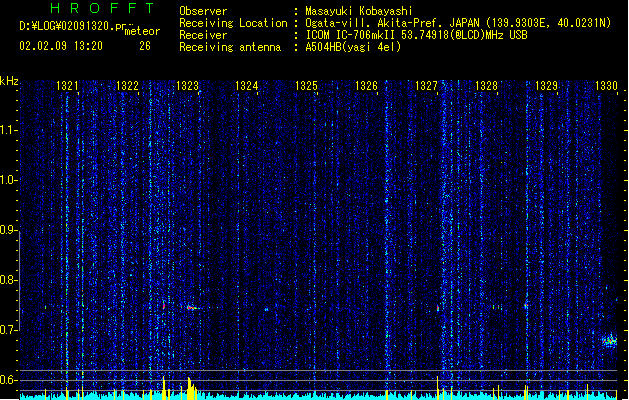This screenshot has height=400, width=629.
Task: Click the Receiving Location label
Action: [233, 23]
